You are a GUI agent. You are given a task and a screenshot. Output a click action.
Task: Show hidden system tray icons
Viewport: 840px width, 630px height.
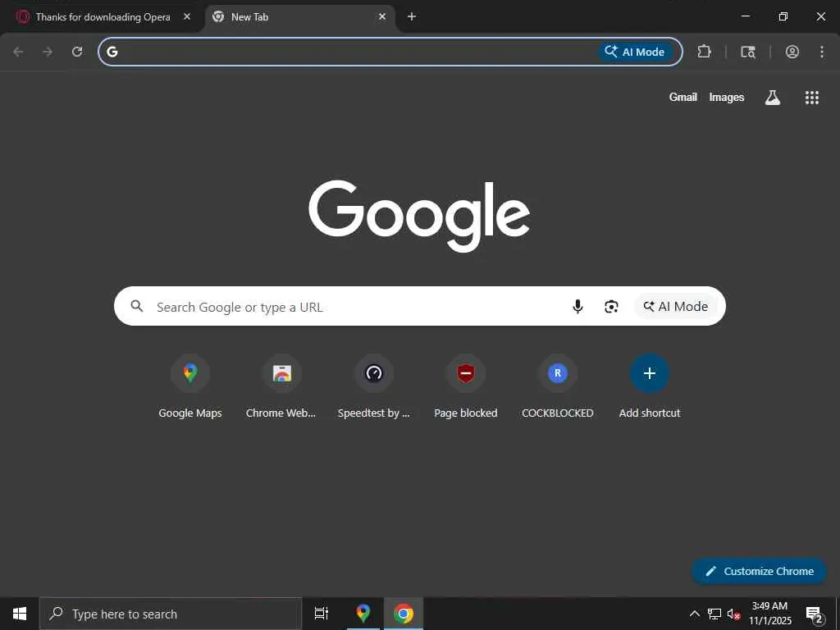coord(694,614)
